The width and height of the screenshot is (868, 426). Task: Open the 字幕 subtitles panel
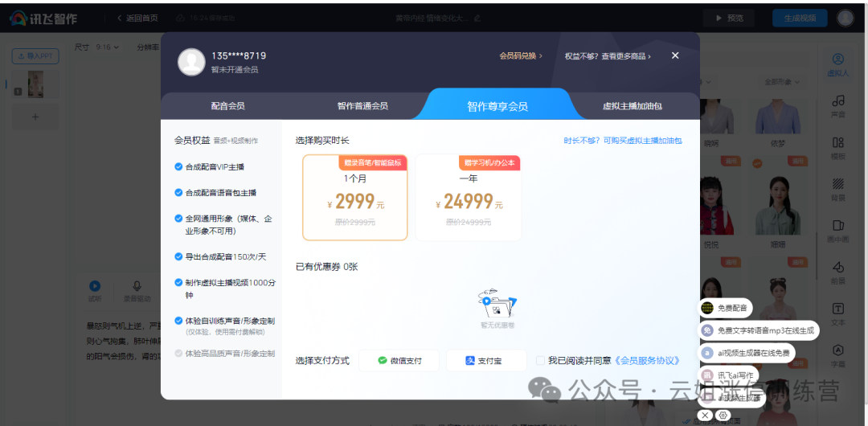[x=837, y=355]
